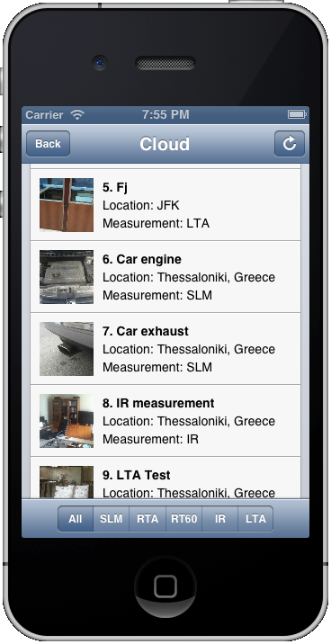This screenshot has width=331, height=644.
Task: Click the iPhone home button
Action: (x=165, y=586)
